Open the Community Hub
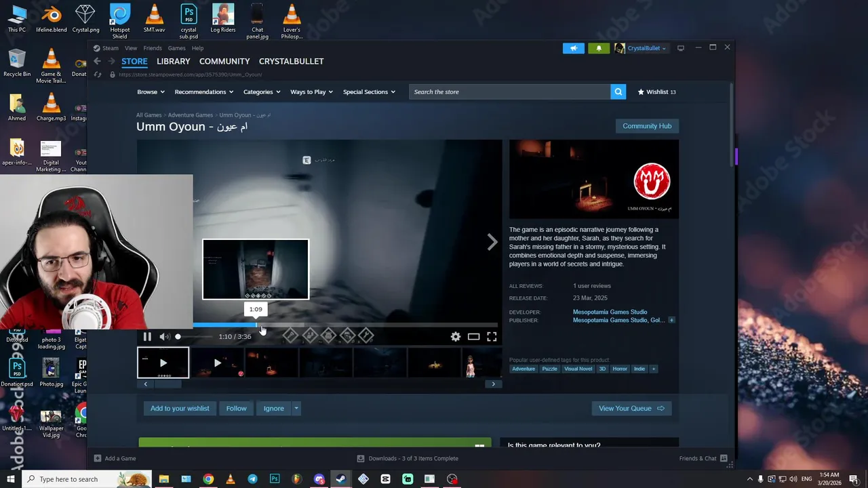 647,126
